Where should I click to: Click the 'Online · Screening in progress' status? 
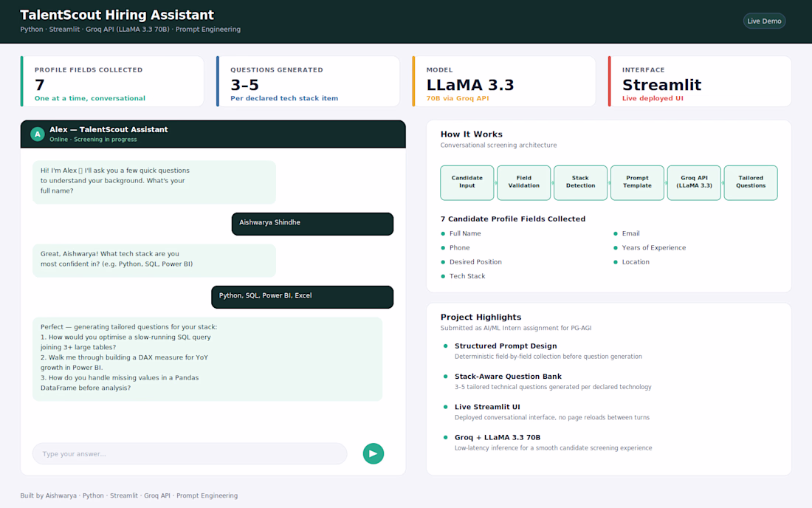point(93,140)
